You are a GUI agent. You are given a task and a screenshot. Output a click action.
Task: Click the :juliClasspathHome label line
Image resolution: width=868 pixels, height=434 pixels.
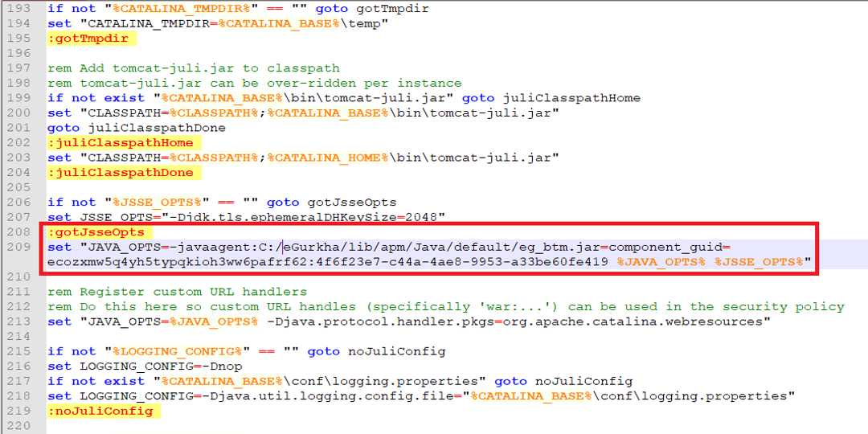[121, 143]
